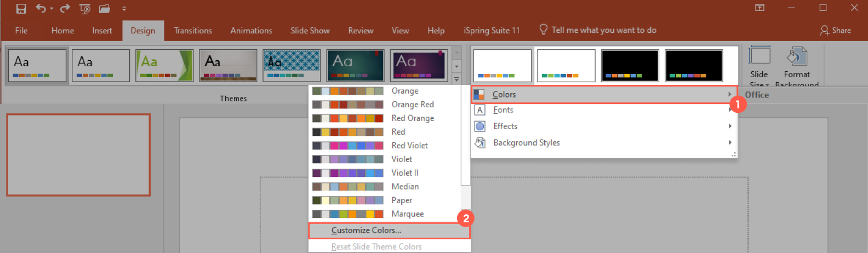Select the Red color scheme
The height and width of the screenshot is (253, 868).
pyautogui.click(x=385, y=132)
